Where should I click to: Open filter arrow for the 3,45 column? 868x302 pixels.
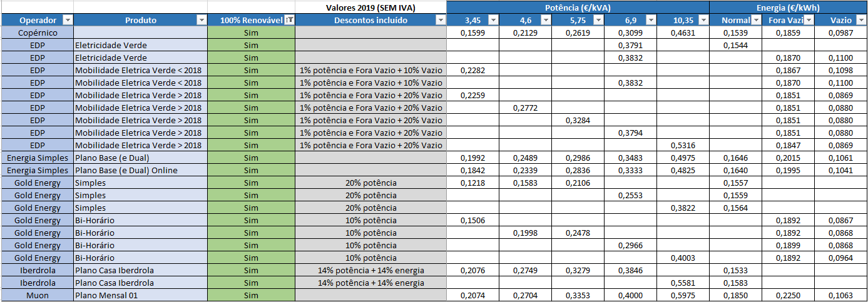(493, 20)
